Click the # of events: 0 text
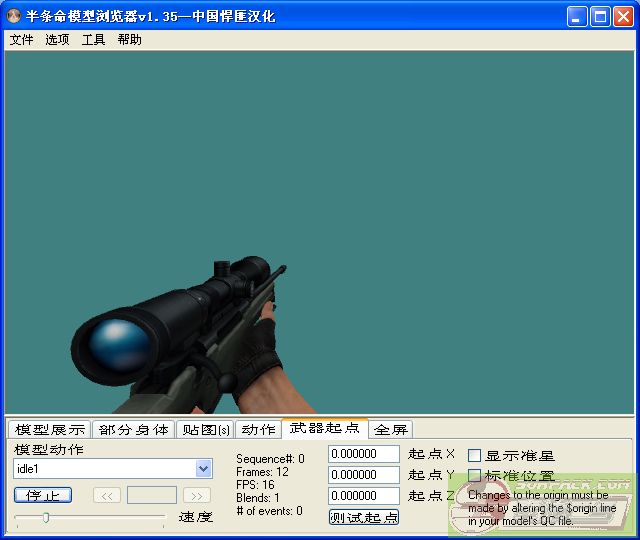The height and width of the screenshot is (540, 640). [x=269, y=511]
